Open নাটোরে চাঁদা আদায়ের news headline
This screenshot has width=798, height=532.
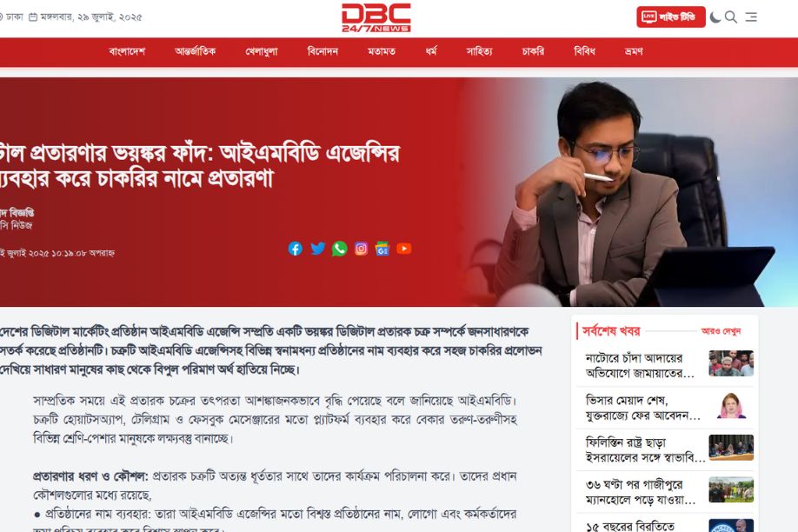click(x=640, y=365)
